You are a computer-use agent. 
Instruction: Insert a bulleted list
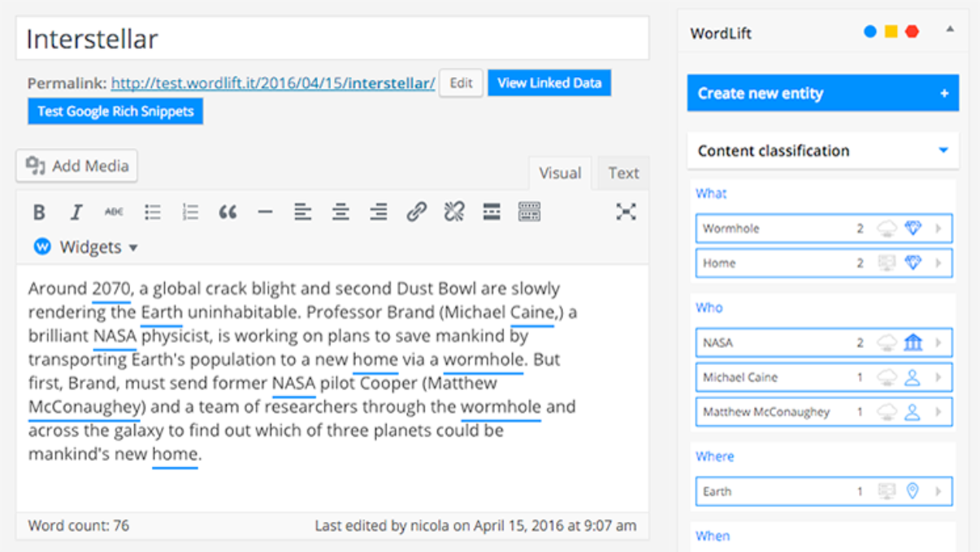(x=152, y=212)
